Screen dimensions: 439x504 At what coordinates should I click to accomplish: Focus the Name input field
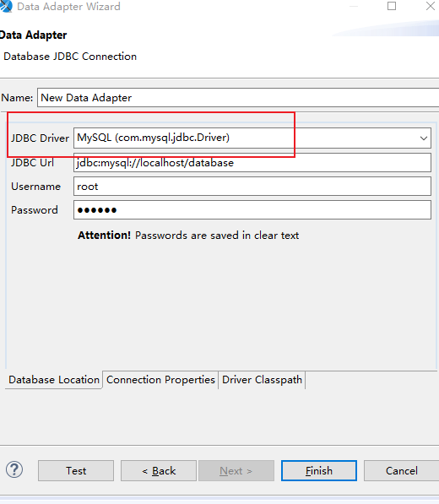(x=238, y=97)
